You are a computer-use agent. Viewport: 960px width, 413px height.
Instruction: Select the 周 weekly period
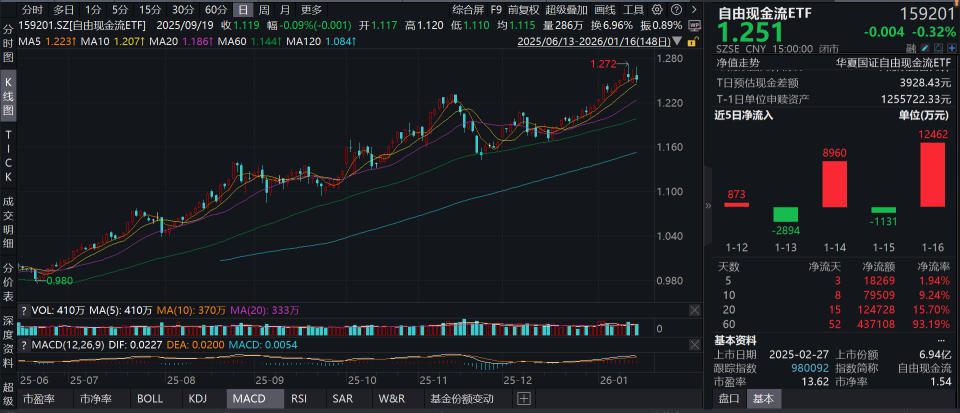[264, 10]
